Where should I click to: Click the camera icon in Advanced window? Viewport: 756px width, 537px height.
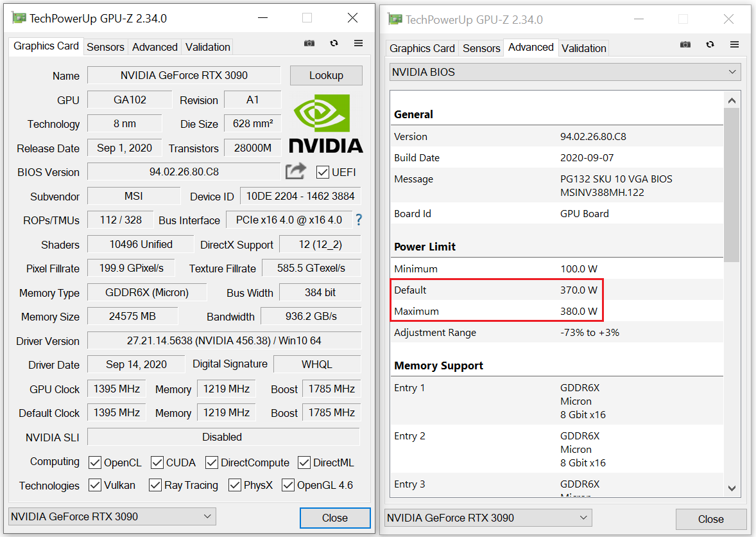(x=685, y=45)
